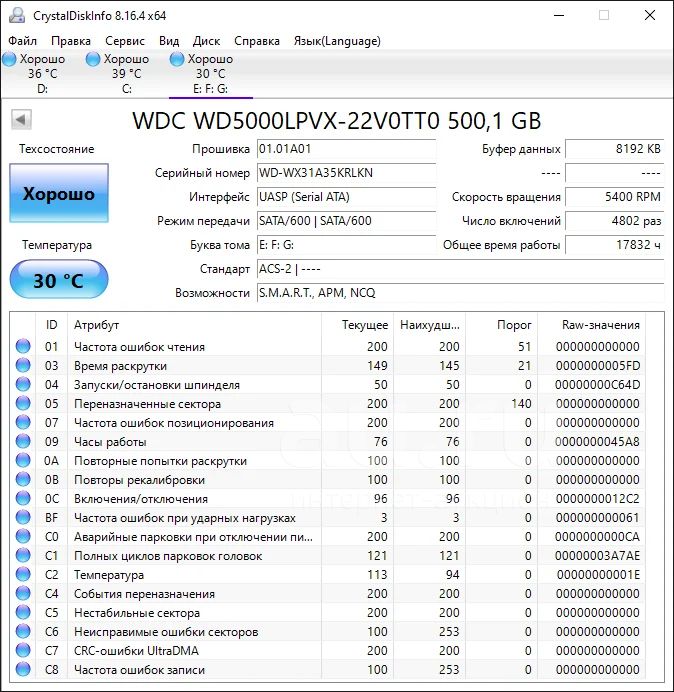Select disk C: status orb at 39 °C
This screenshot has height=692, width=674.
(x=93, y=60)
